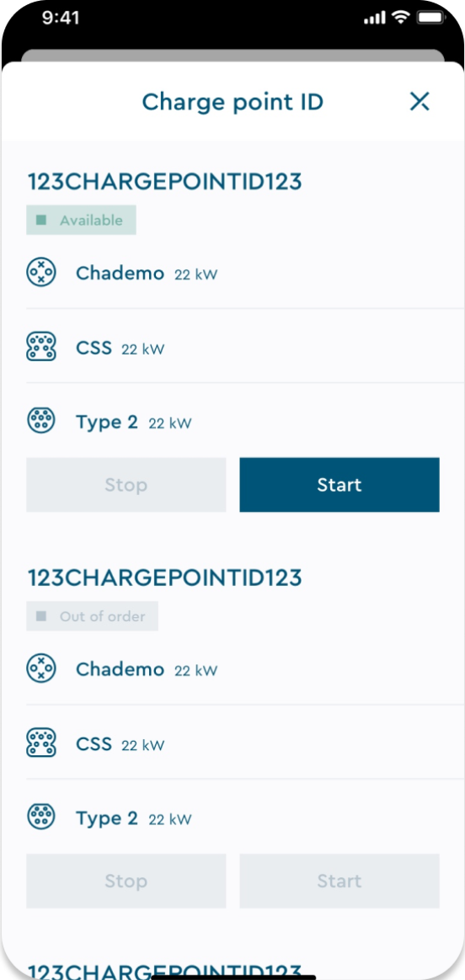Tap the Chademo connector icon in out-of-order charge point
Viewport: 465px width, 980px height.
[41, 669]
